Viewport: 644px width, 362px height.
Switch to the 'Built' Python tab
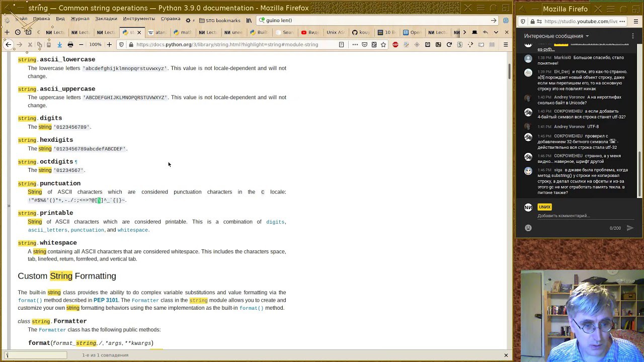coord(259,32)
